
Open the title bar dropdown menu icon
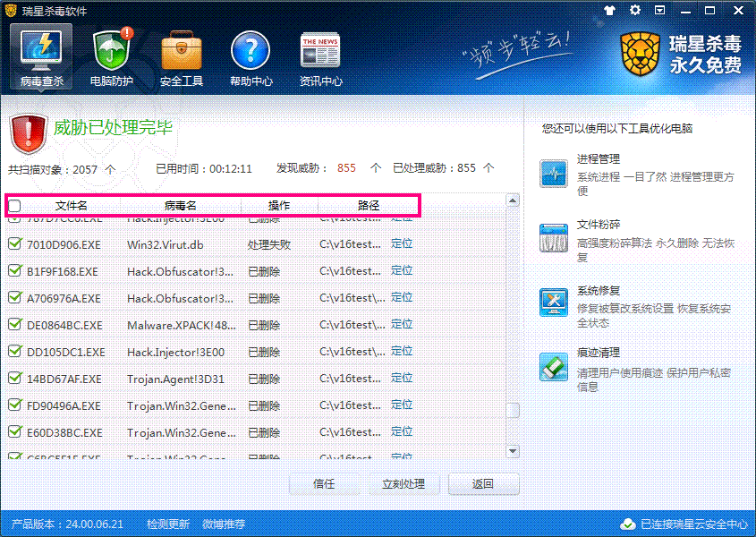(x=660, y=10)
